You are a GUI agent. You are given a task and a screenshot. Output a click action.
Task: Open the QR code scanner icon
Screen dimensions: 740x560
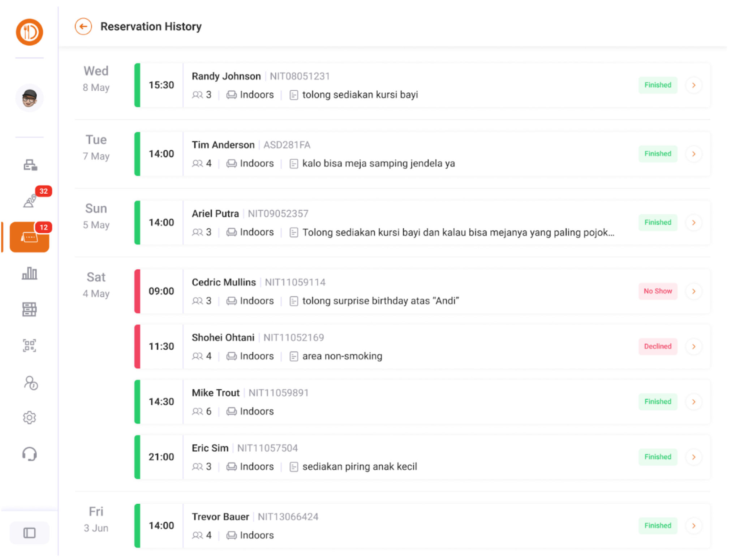[x=29, y=345]
